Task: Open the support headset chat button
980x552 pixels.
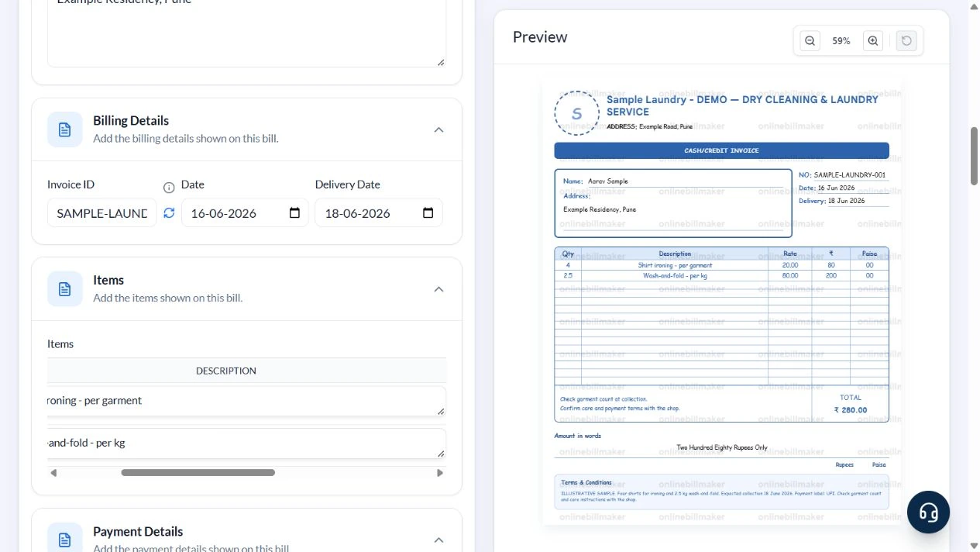Action: (x=928, y=512)
